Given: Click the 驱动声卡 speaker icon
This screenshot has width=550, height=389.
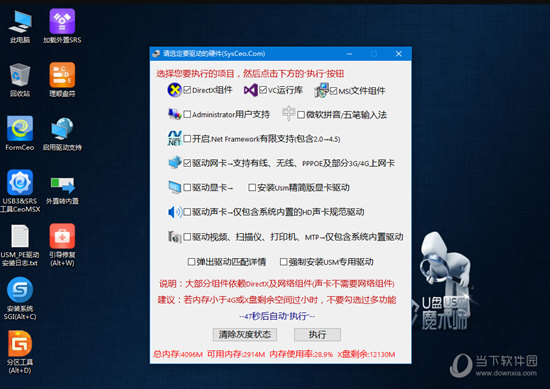Looking at the screenshot, I should point(175,212).
